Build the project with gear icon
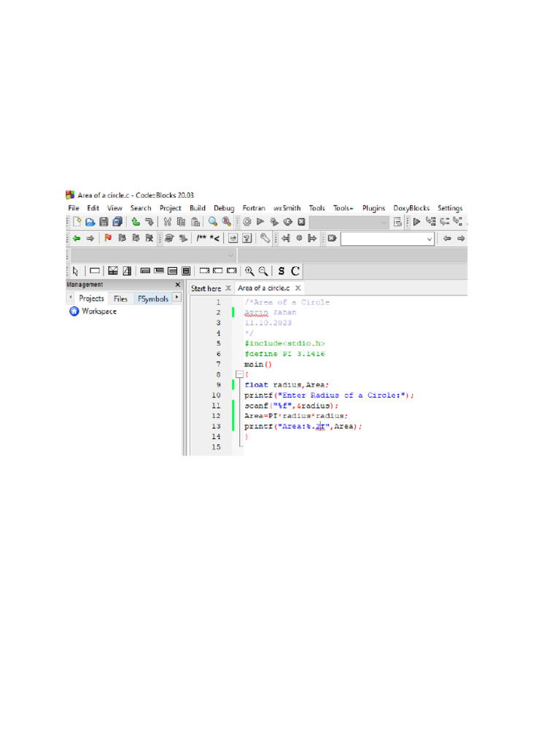 pos(246,222)
